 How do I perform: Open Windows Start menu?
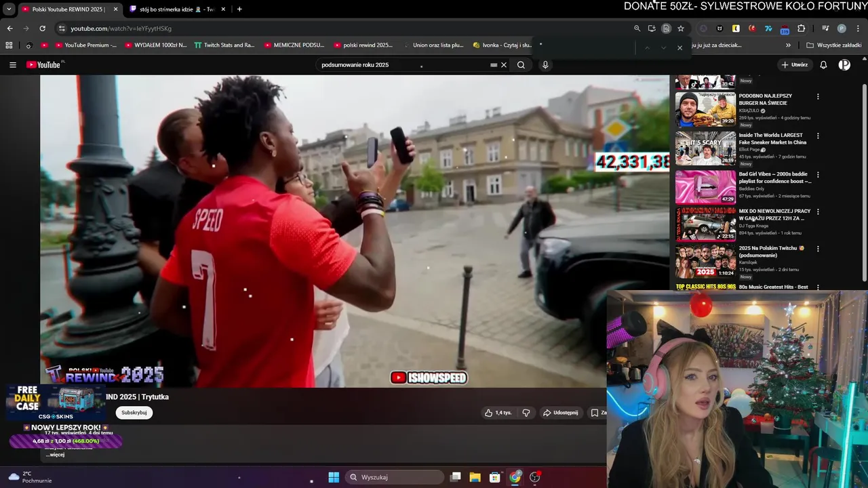(334, 477)
